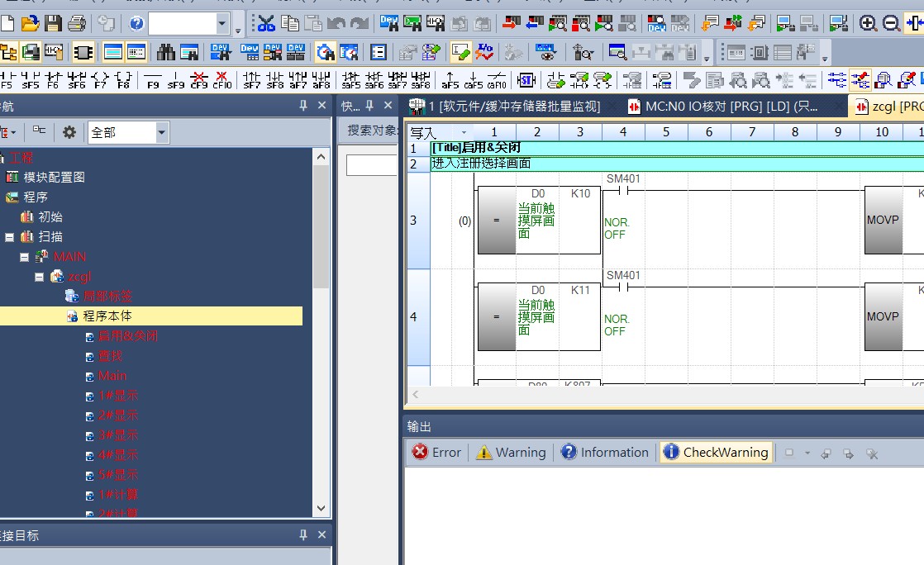Switch to 软元件/缓冲存储器批量监视 tab
924x565 pixels.
(512, 107)
